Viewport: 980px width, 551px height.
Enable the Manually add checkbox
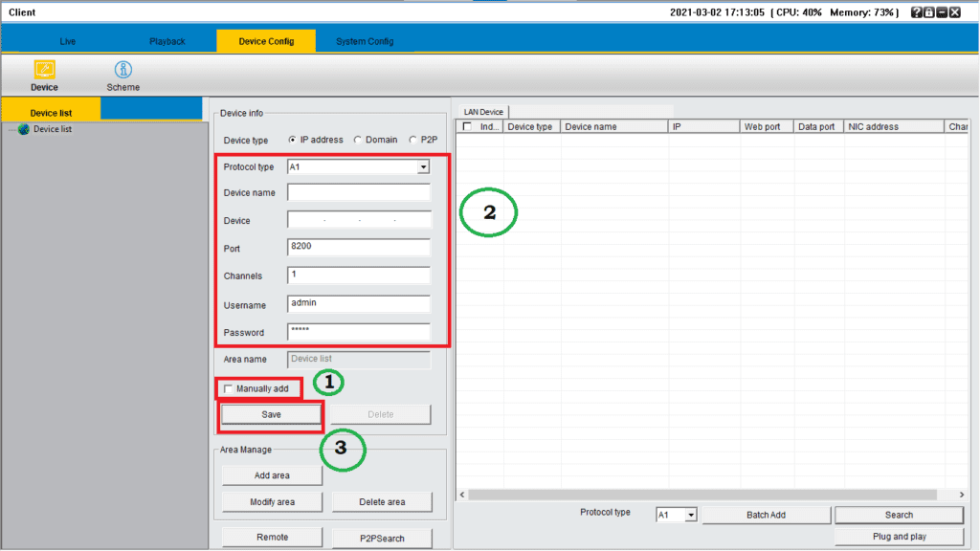[228, 388]
